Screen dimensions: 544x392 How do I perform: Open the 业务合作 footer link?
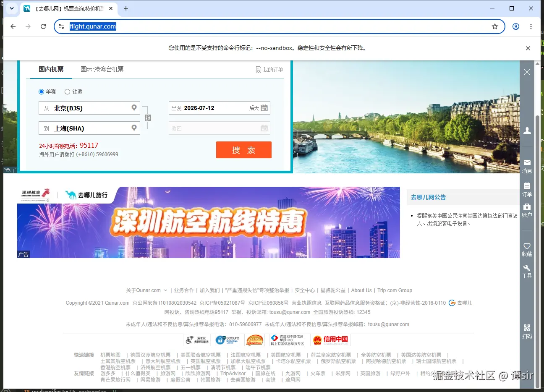184,290
